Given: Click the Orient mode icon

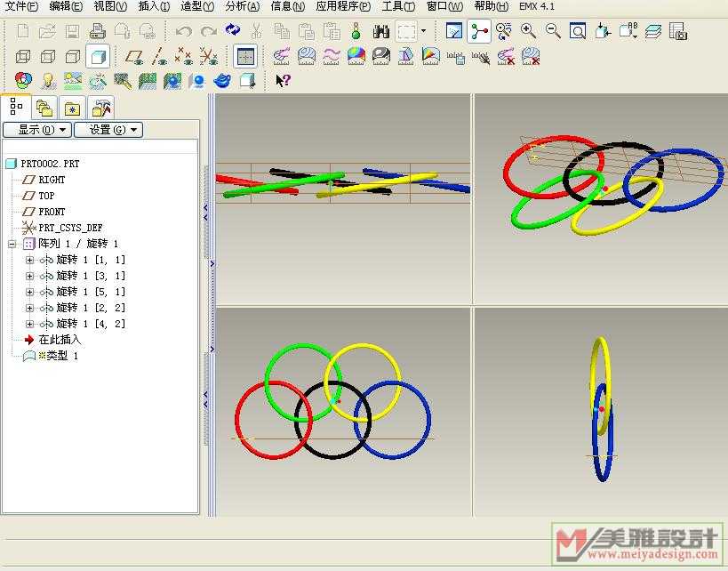Looking at the screenshot, I should [504, 31].
